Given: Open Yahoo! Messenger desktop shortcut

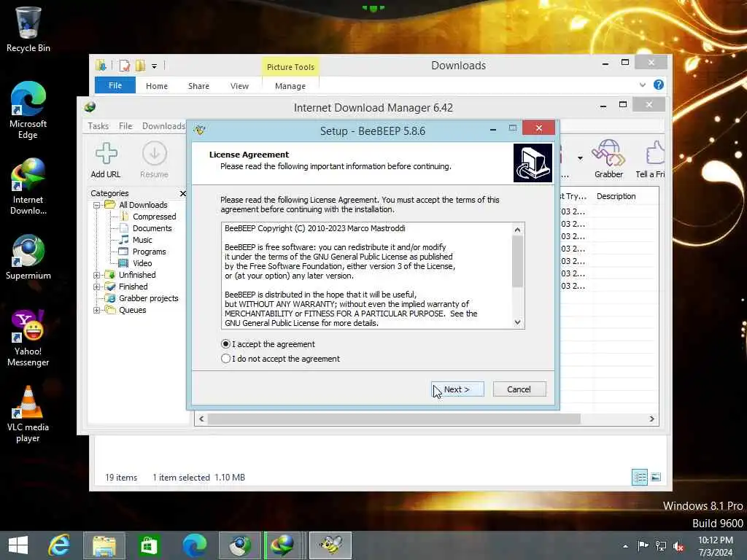Looking at the screenshot, I should 28,338.
